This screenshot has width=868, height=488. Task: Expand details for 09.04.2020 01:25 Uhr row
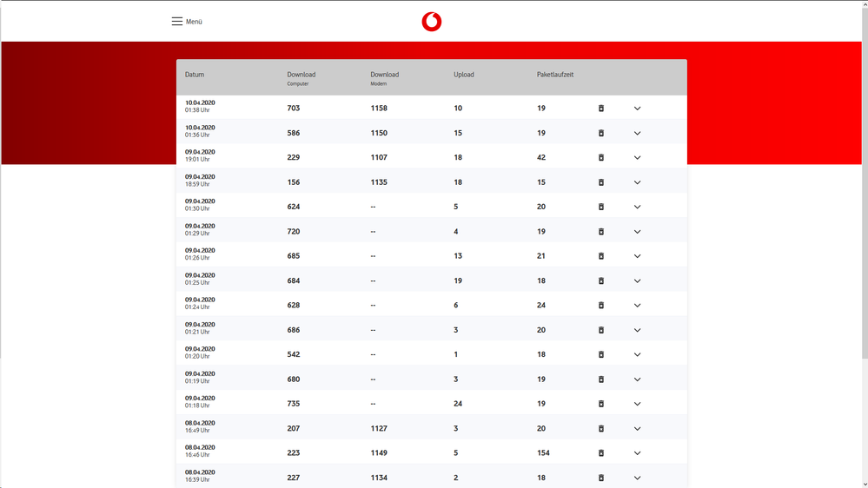pyautogui.click(x=637, y=281)
